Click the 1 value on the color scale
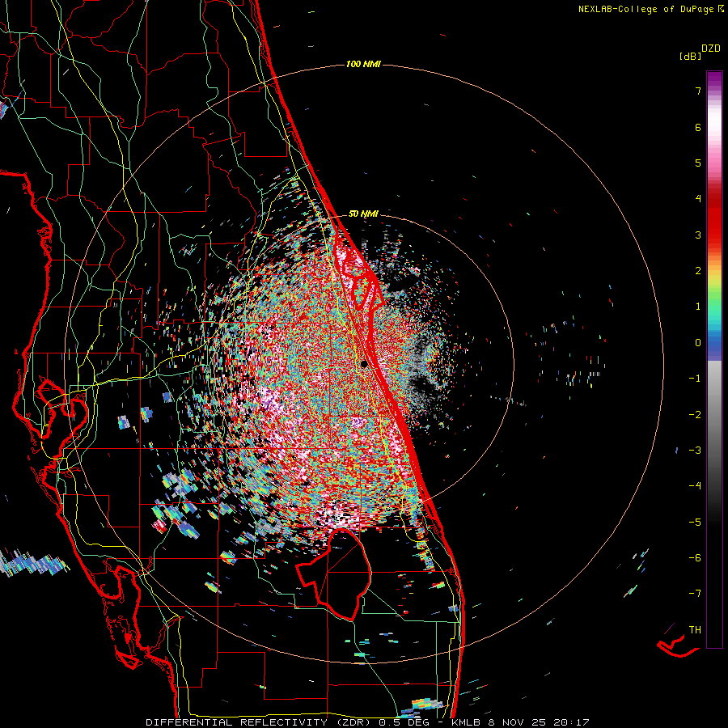 point(698,307)
